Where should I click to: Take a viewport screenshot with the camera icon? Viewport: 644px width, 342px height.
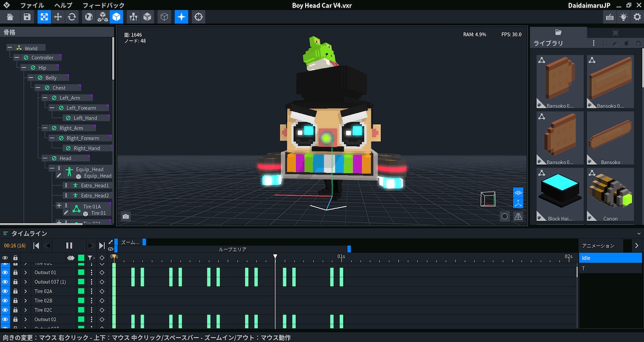click(126, 216)
